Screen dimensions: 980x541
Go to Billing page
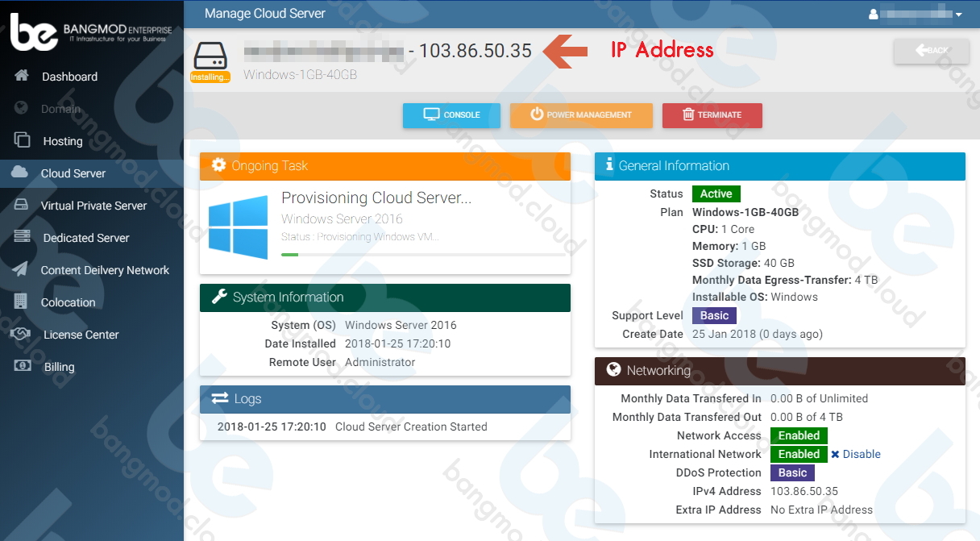(x=59, y=367)
